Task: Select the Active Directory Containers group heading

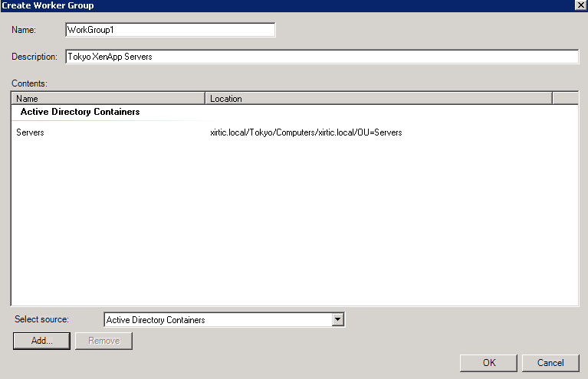Action: coord(80,112)
